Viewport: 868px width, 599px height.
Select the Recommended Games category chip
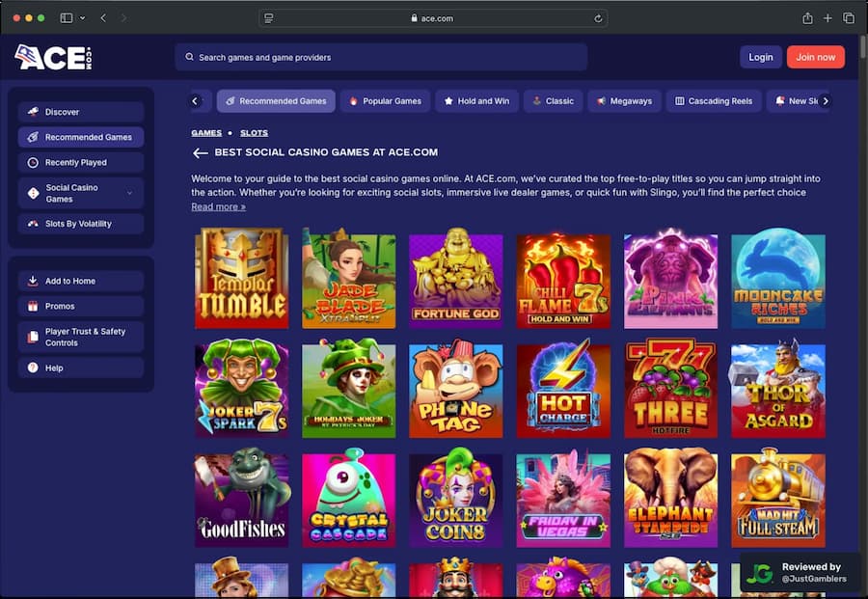pyautogui.click(x=276, y=100)
